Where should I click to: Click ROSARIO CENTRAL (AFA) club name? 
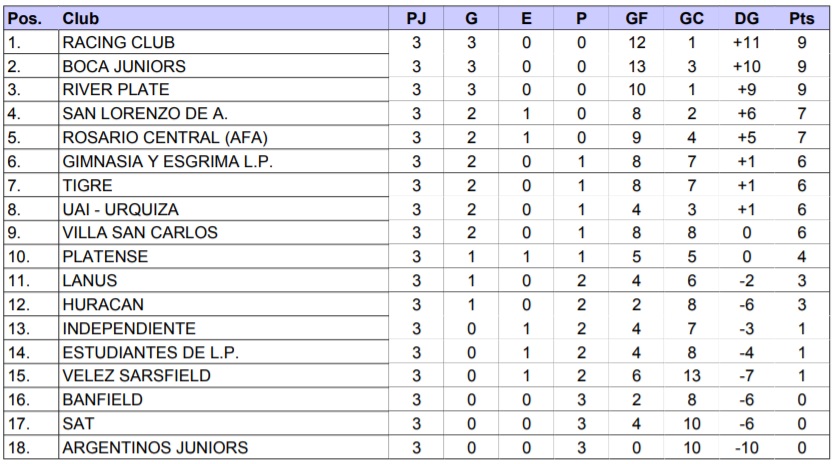(x=165, y=138)
